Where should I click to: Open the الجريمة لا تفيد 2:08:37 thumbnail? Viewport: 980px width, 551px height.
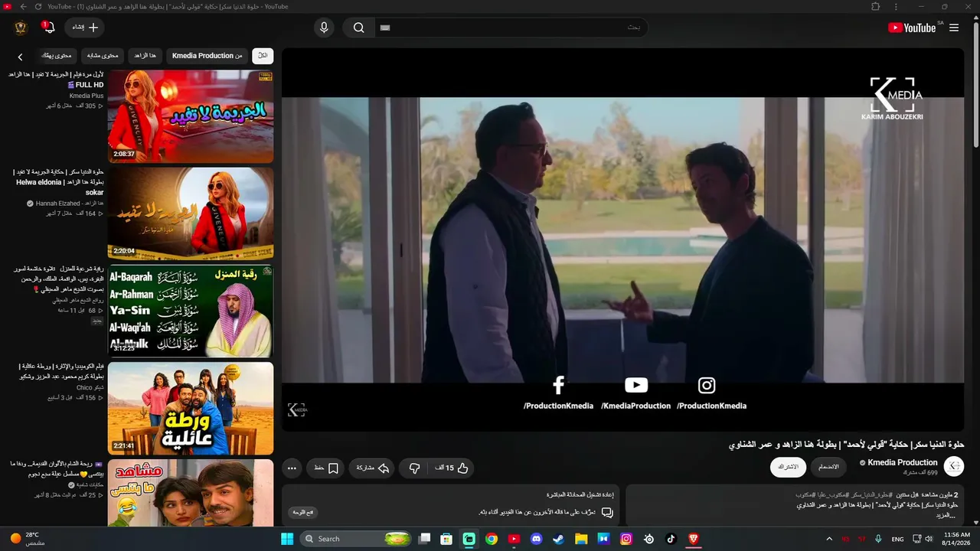pos(191,116)
